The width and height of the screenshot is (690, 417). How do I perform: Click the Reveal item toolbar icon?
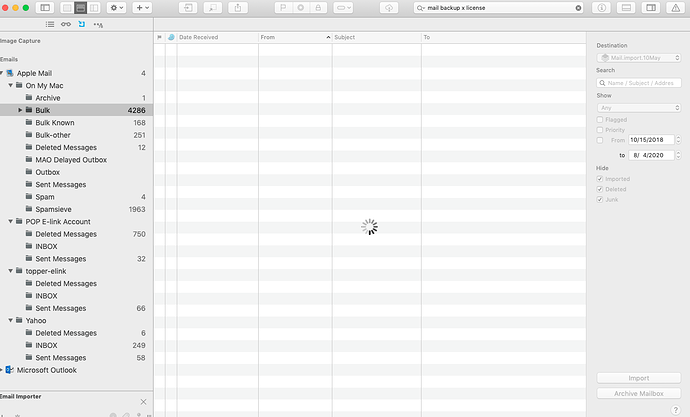[x=213, y=7]
